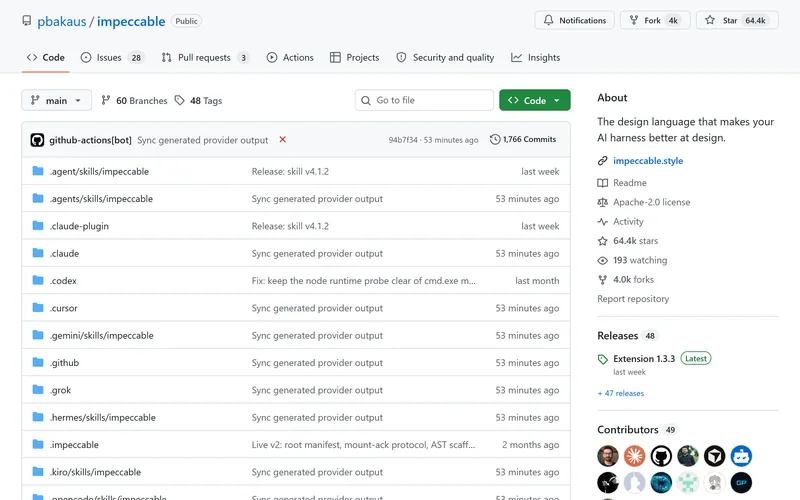The width and height of the screenshot is (800, 500).
Task: Open .impeccable commit message 'Live v2: root manifest'
Action: 363,445
